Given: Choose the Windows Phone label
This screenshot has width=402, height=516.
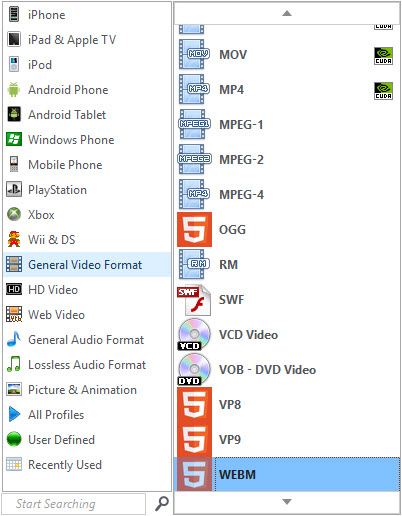Looking at the screenshot, I should (x=71, y=140).
